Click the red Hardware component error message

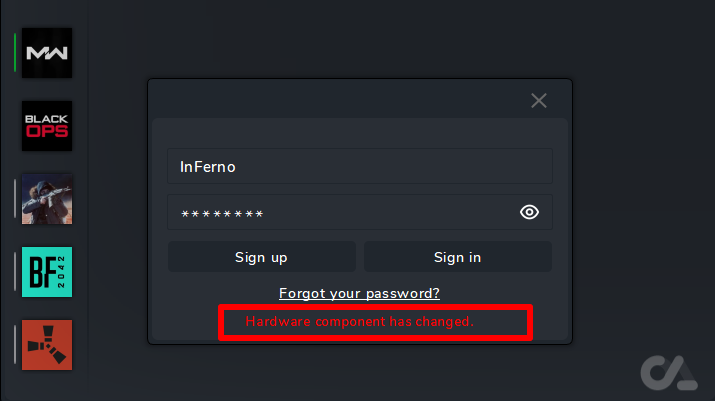coord(359,322)
